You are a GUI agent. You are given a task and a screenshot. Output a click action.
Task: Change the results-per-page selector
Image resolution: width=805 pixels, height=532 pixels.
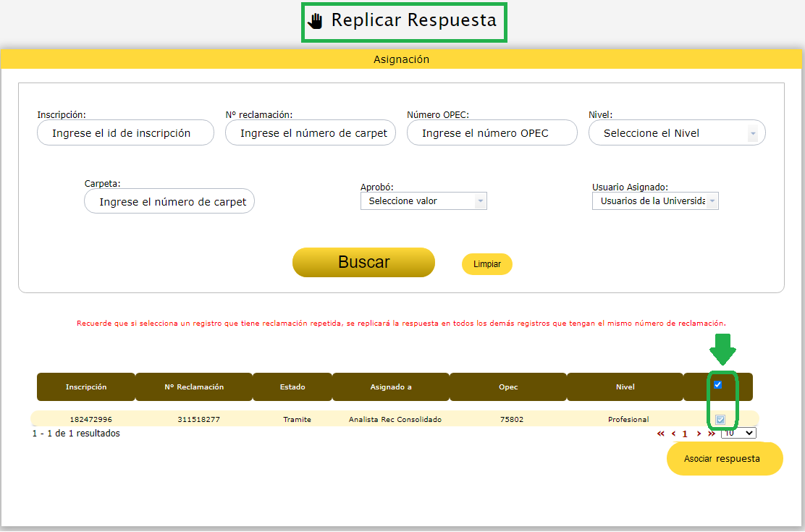tap(738, 433)
